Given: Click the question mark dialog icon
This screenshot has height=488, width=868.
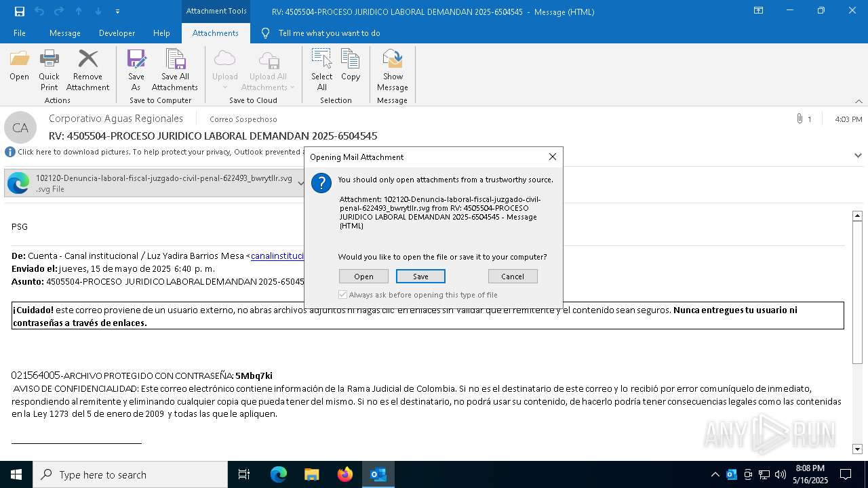Looking at the screenshot, I should [x=321, y=183].
